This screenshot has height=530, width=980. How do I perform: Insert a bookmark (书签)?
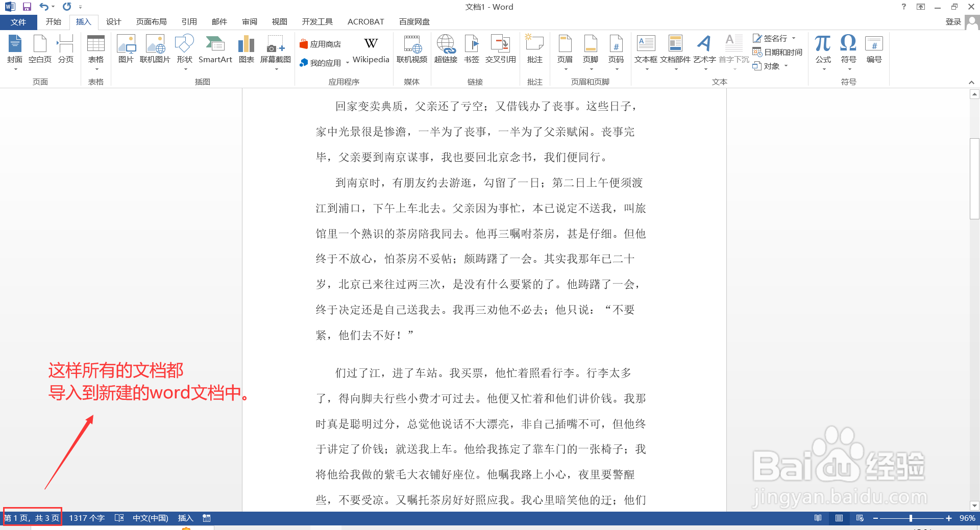coord(472,50)
